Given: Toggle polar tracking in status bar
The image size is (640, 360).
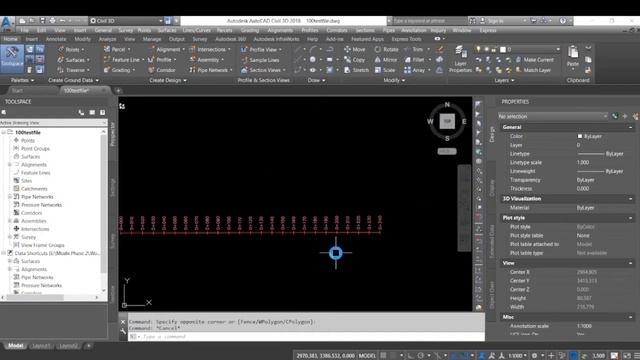Looking at the screenshot, I should coord(421,356).
